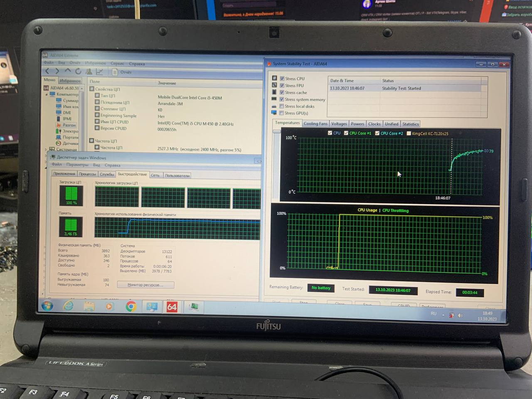Viewport: 532px width, 399px height.
Task: Enable the Stress local disks checkbox
Action: [282, 106]
